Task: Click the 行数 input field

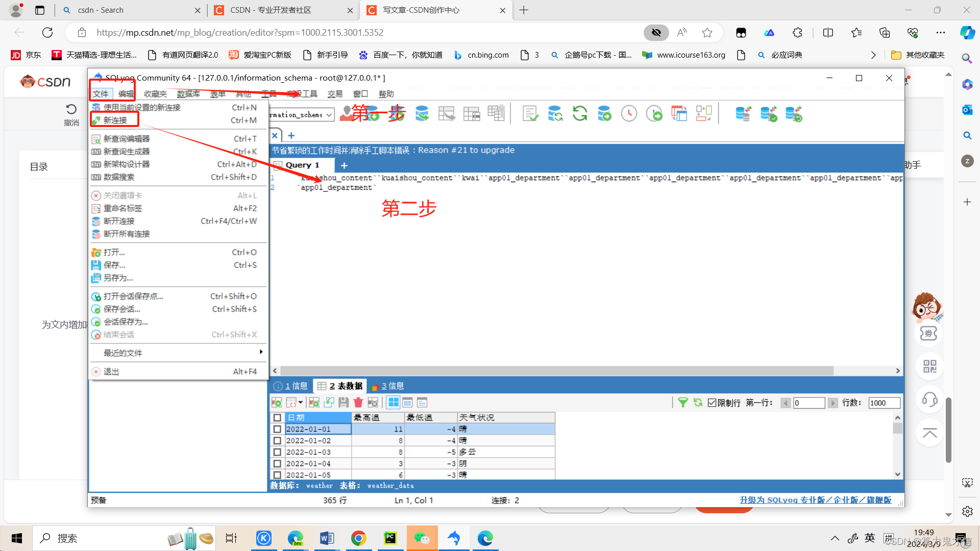Action: pos(884,403)
